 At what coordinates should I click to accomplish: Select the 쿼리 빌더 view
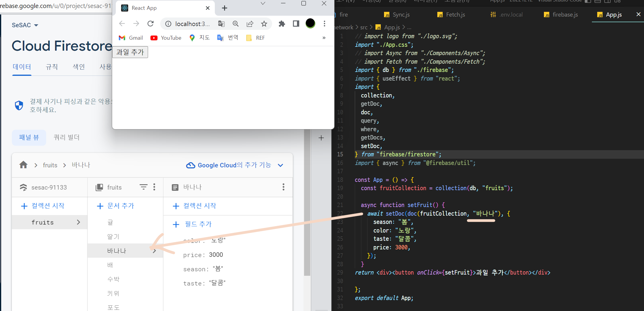tap(67, 137)
